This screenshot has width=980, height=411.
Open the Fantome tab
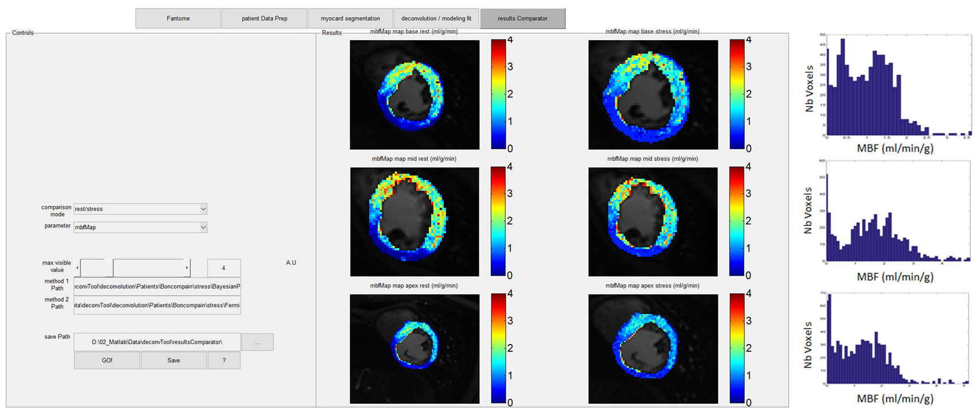click(x=178, y=18)
